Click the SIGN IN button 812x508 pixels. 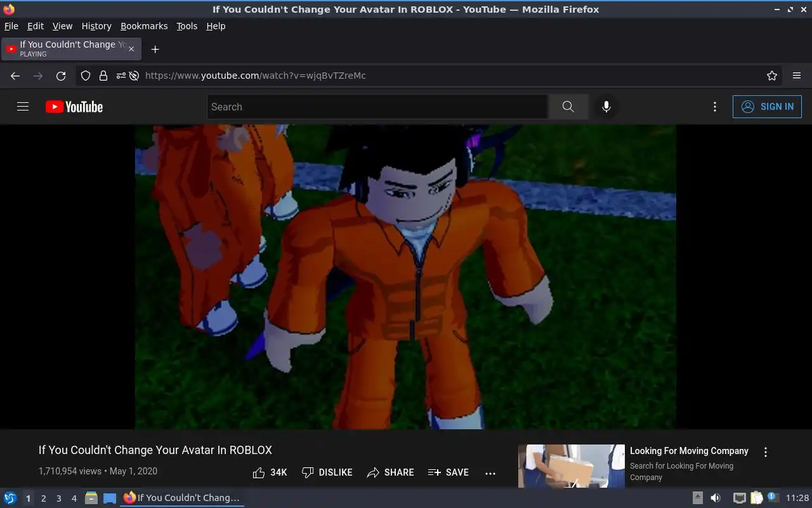tap(767, 107)
